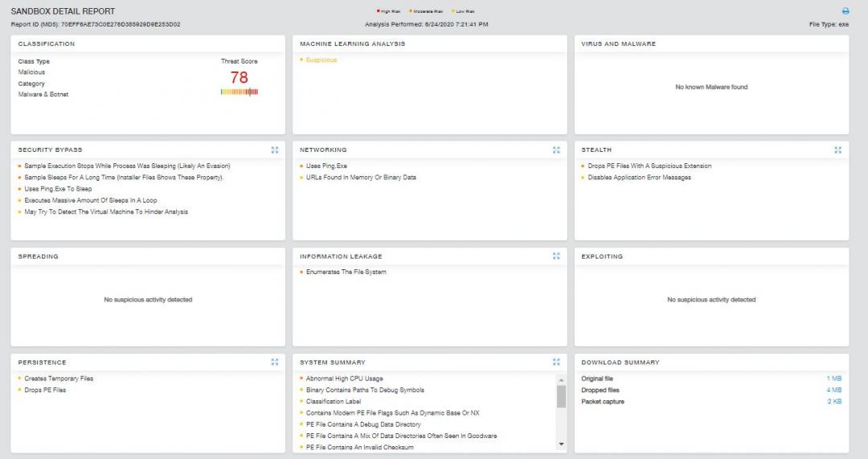The image size is (868, 459).
Task: Download the 2 KB packet capture
Action: point(833,401)
